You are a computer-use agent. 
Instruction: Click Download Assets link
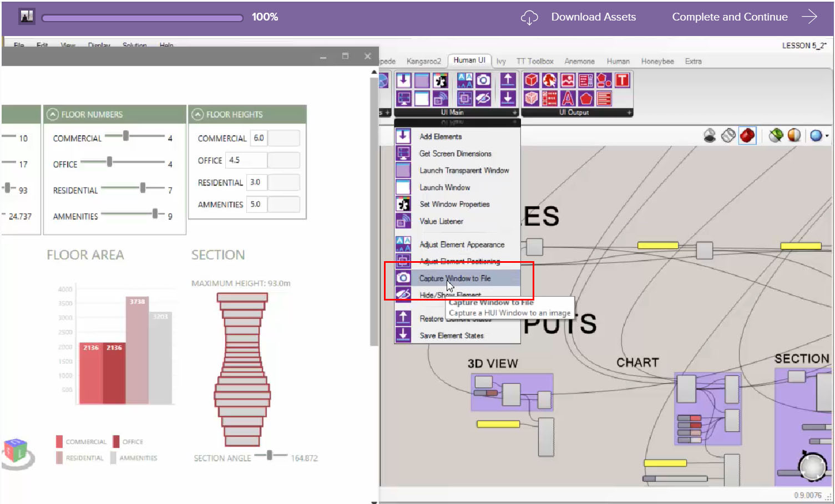[593, 17]
